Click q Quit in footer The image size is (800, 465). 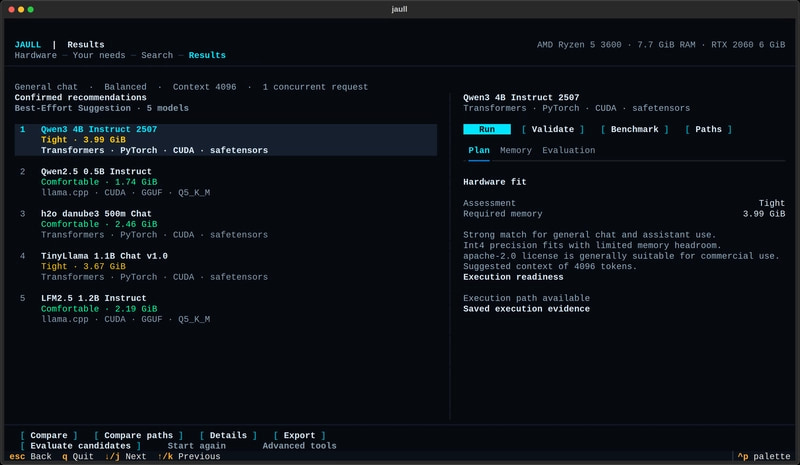click(78, 456)
